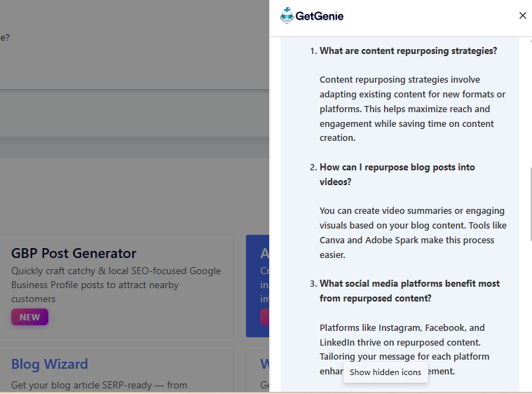Click the pink badge inside the blue card
The width and height of the screenshot is (532, 394).
click(265, 317)
